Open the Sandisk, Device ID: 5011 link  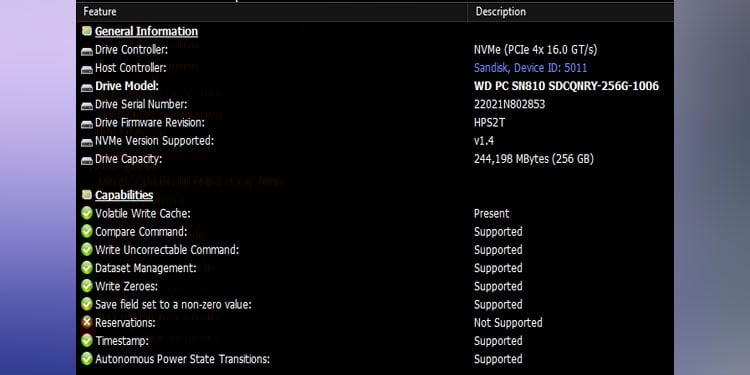point(530,68)
